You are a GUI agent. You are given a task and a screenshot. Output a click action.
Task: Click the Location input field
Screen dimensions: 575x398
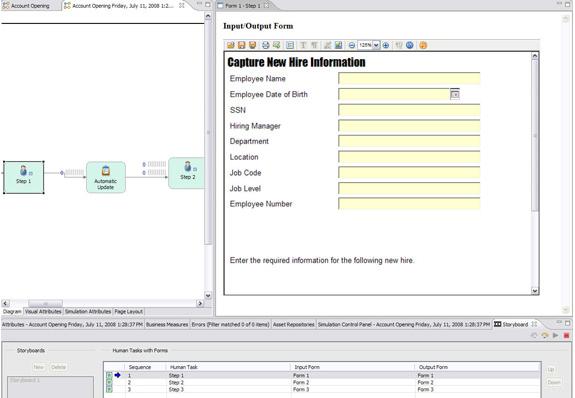(x=409, y=157)
